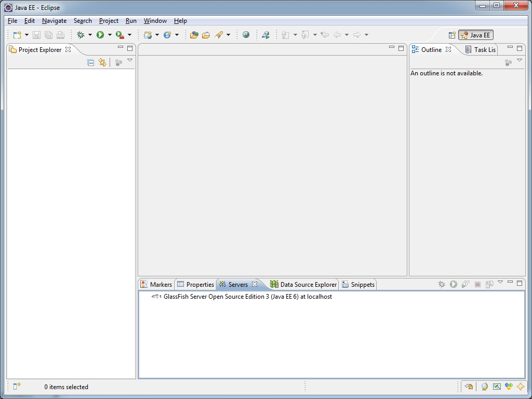Click the Open Perspective icon
The height and width of the screenshot is (399, 532).
(x=452, y=35)
